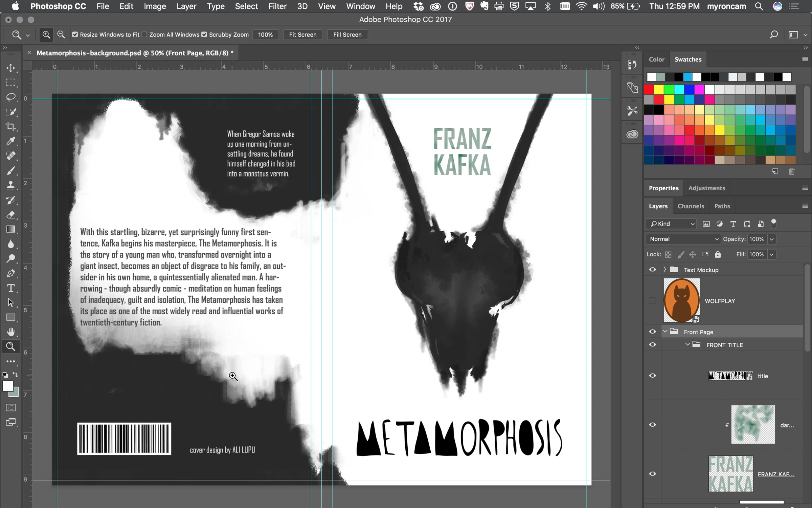
Task: Select the Horizontal Type tool
Action: [11, 288]
